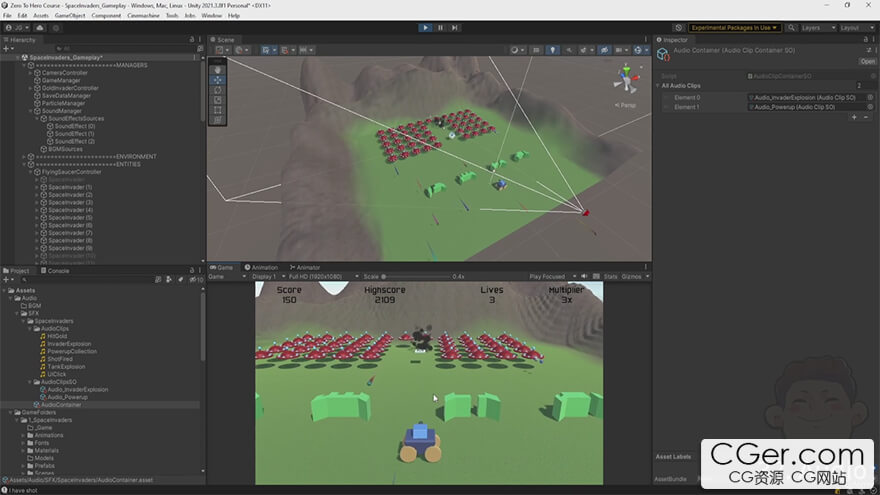Toggle scene visibility of hidden objects icon

pyautogui.click(x=604, y=50)
